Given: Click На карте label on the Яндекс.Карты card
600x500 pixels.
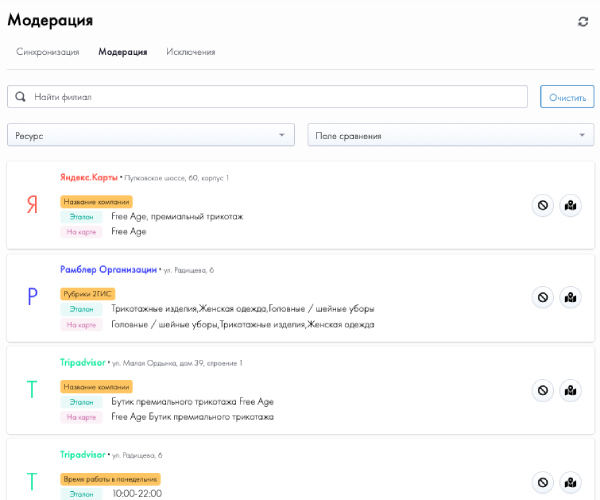Looking at the screenshot, I should click(x=82, y=232).
